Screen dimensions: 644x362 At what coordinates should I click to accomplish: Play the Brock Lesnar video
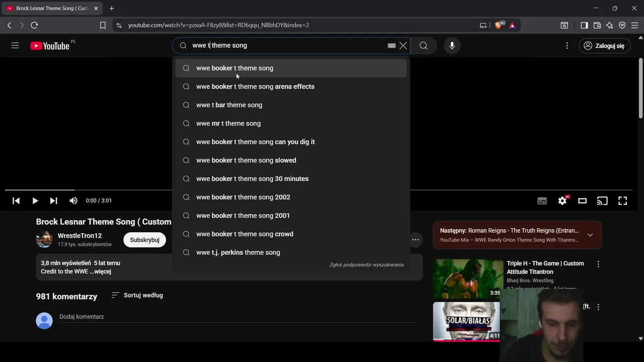click(35, 201)
